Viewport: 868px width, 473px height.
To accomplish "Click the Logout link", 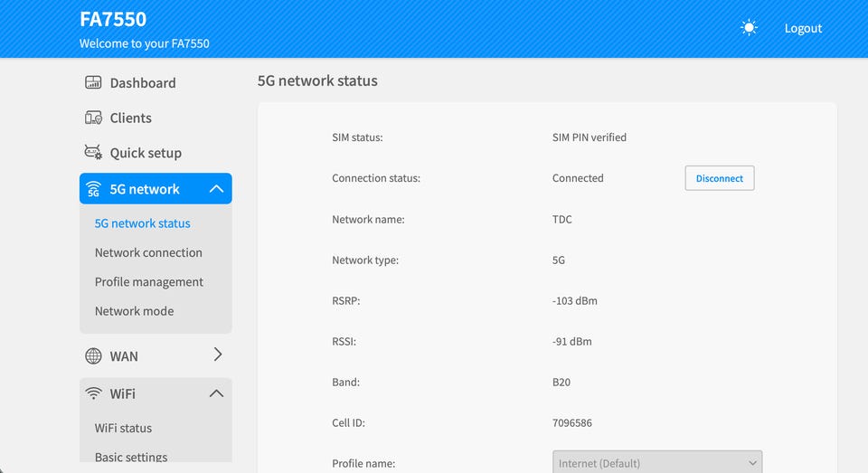I will (x=803, y=28).
